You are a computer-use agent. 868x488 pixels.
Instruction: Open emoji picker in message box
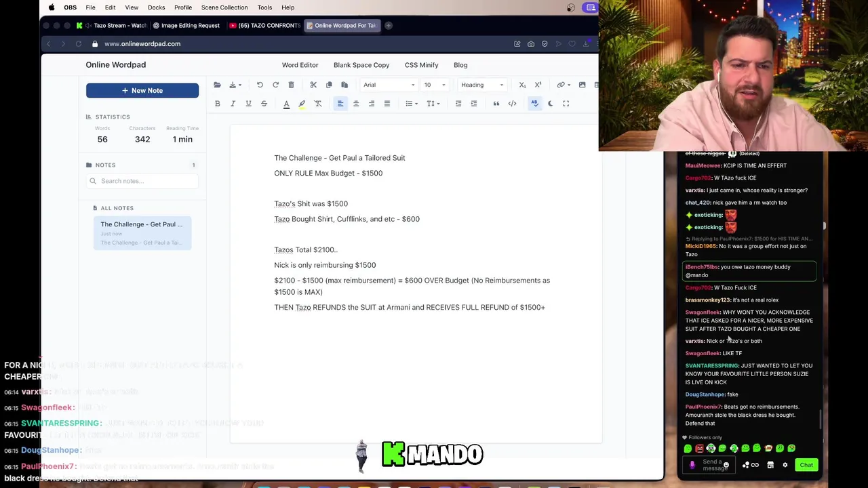coord(726,466)
